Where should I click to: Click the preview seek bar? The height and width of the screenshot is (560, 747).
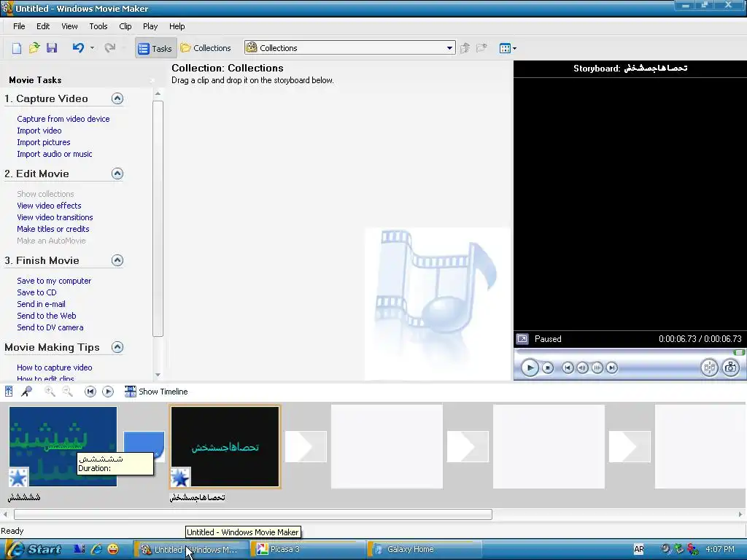coord(630,352)
